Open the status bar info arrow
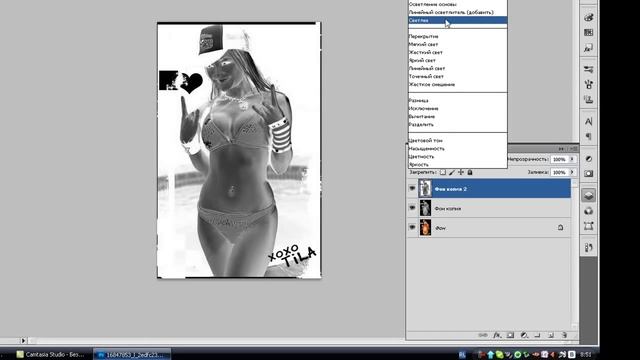This screenshot has height=360, width=640. [x=23, y=340]
